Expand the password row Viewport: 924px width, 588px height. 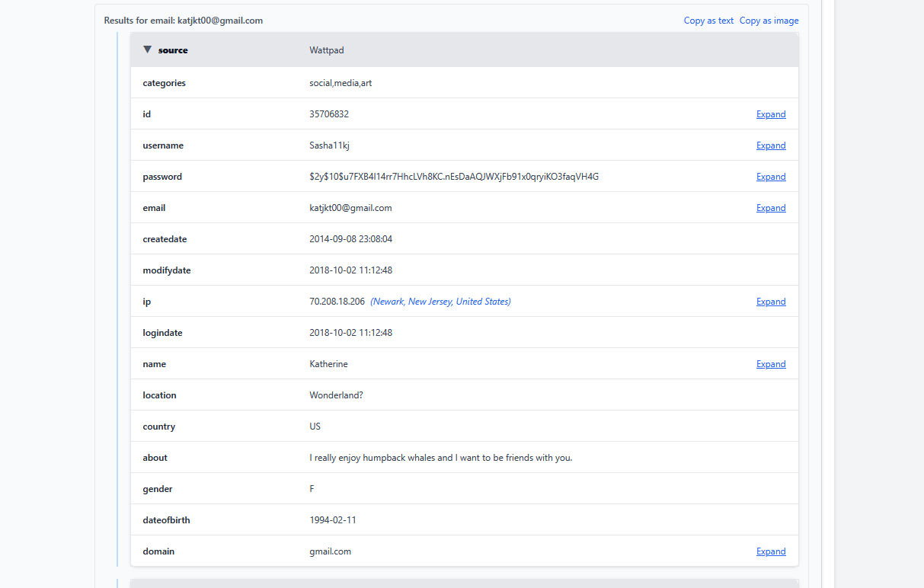coord(770,177)
